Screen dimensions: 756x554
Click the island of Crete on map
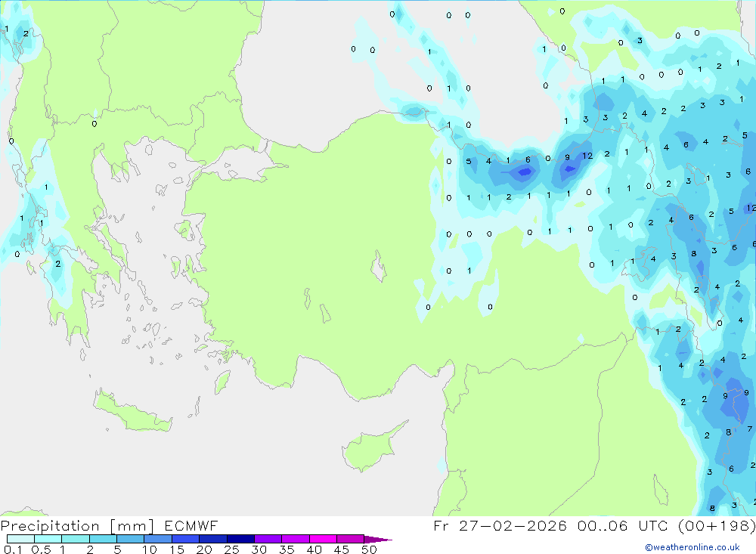coord(132,411)
